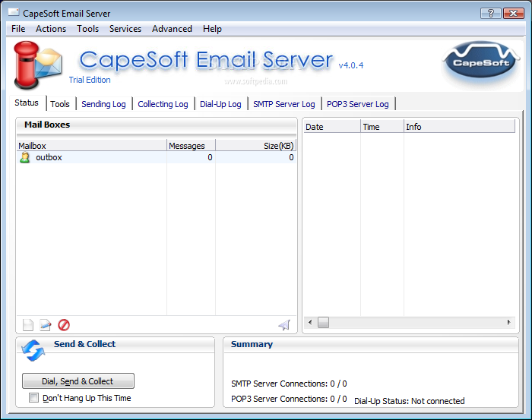Open the Advanced menu
The height and width of the screenshot is (420, 532).
(x=172, y=29)
